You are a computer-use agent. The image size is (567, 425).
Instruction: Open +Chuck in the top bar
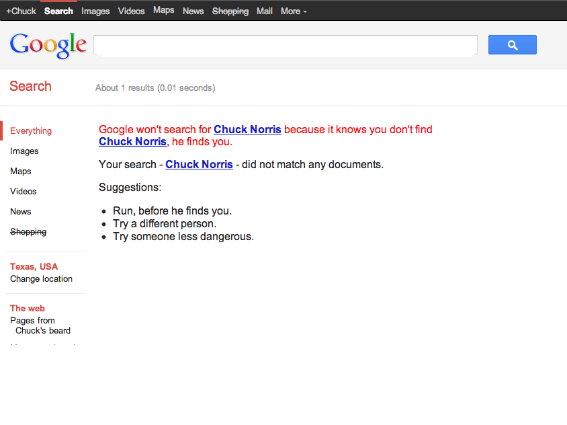coord(21,11)
